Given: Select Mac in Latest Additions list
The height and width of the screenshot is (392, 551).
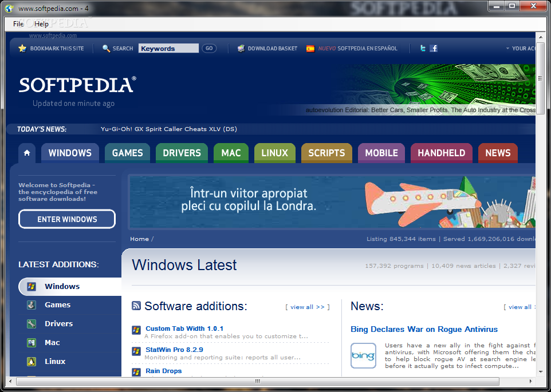Looking at the screenshot, I should [70, 343].
